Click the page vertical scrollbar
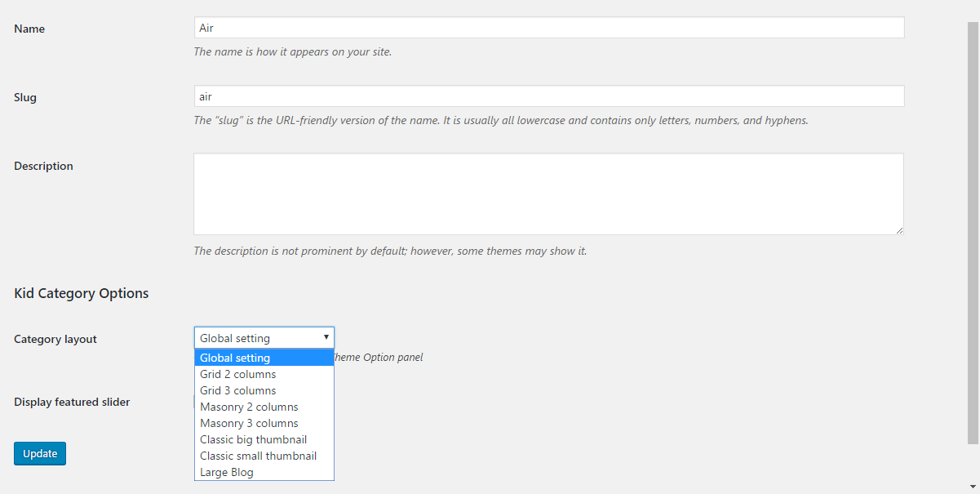The width and height of the screenshot is (980, 494). [x=973, y=233]
